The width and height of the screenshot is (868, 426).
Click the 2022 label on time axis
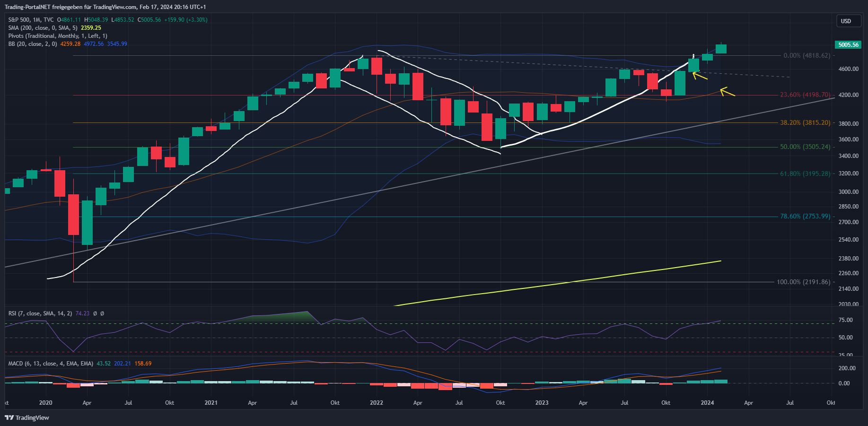click(377, 403)
